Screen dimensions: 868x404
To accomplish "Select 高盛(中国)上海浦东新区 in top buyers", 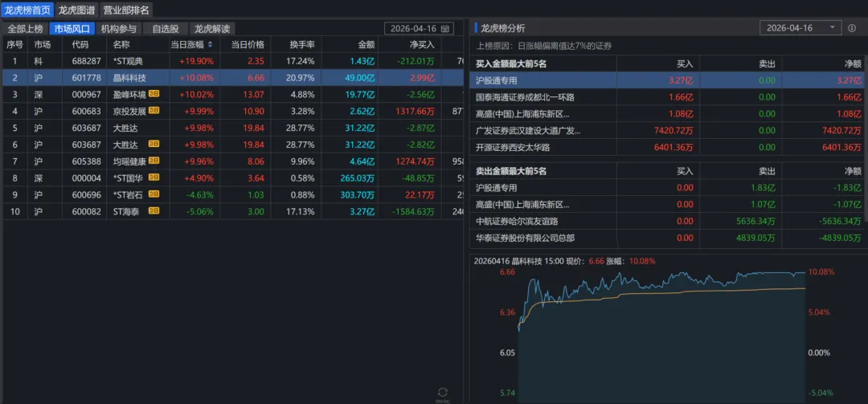I will click(x=667, y=114).
